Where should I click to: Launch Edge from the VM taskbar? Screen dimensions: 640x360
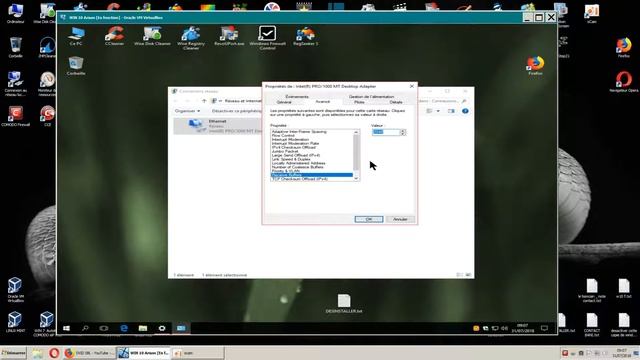(x=124, y=328)
